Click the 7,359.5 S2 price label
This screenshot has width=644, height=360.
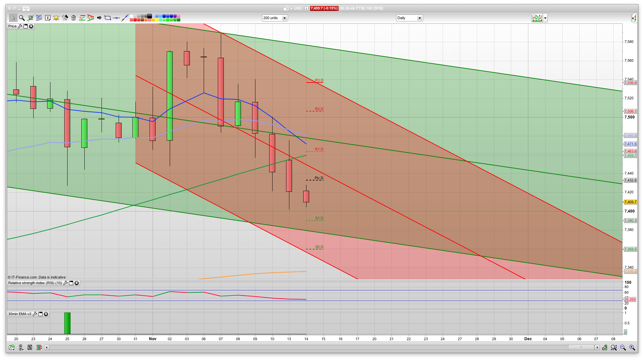pos(630,249)
